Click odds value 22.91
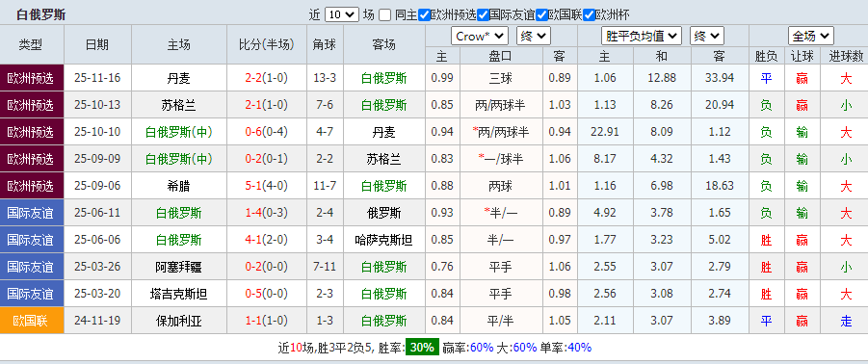 605,132
